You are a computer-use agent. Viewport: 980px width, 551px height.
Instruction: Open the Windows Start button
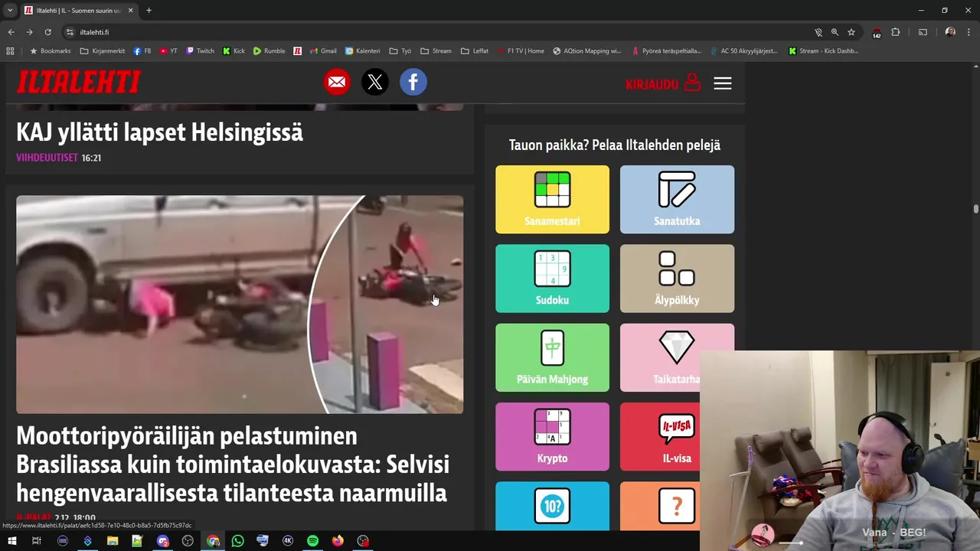[11, 541]
